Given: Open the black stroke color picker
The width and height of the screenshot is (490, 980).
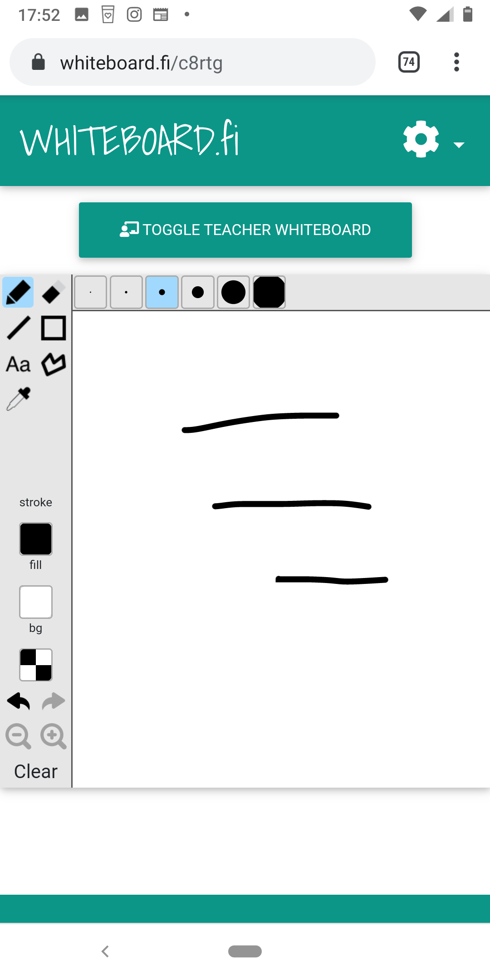Looking at the screenshot, I should pyautogui.click(x=36, y=539).
